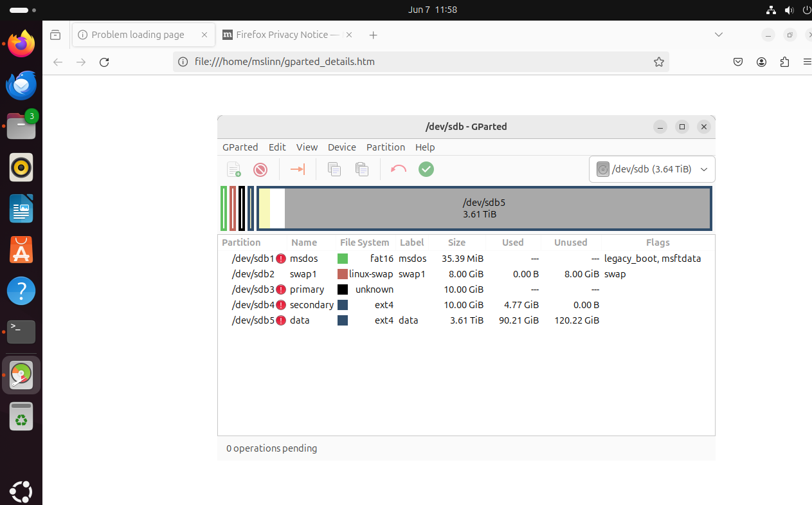Click the Paste partition toolbar icon
The width and height of the screenshot is (812, 505).
[x=362, y=169]
